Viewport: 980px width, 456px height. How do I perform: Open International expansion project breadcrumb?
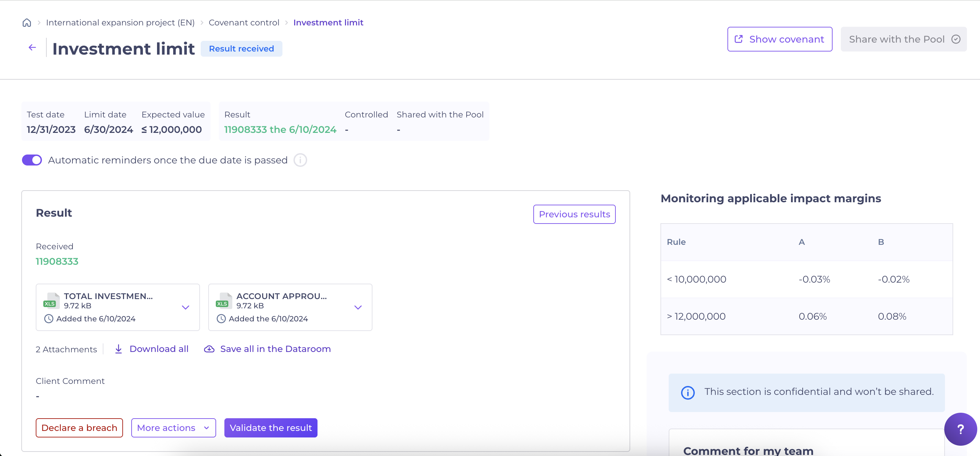pyautogui.click(x=120, y=23)
